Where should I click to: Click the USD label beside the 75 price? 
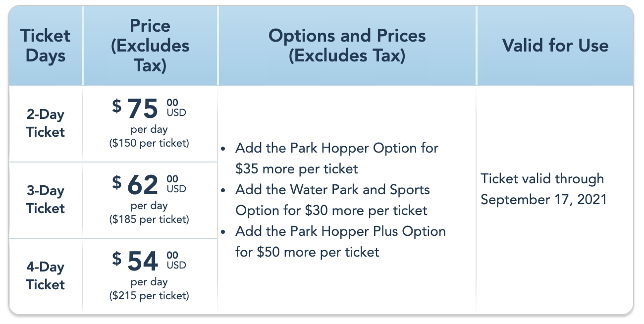[x=176, y=113]
